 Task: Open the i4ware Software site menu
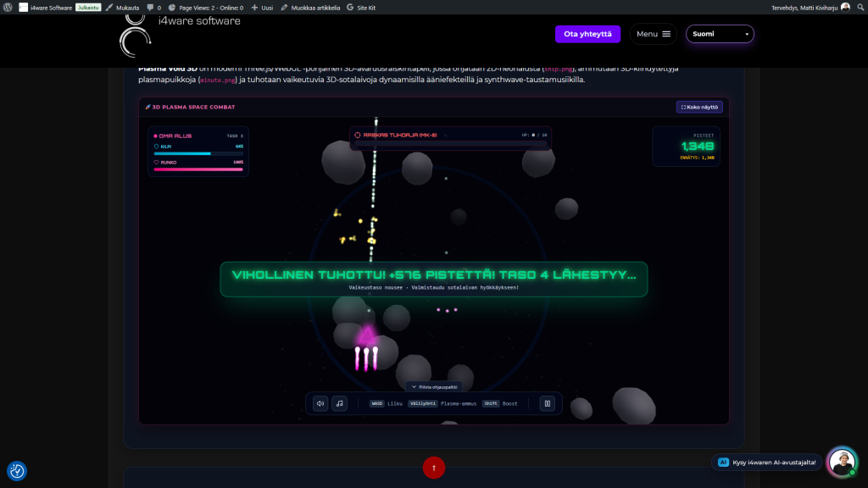pyautogui.click(x=46, y=8)
